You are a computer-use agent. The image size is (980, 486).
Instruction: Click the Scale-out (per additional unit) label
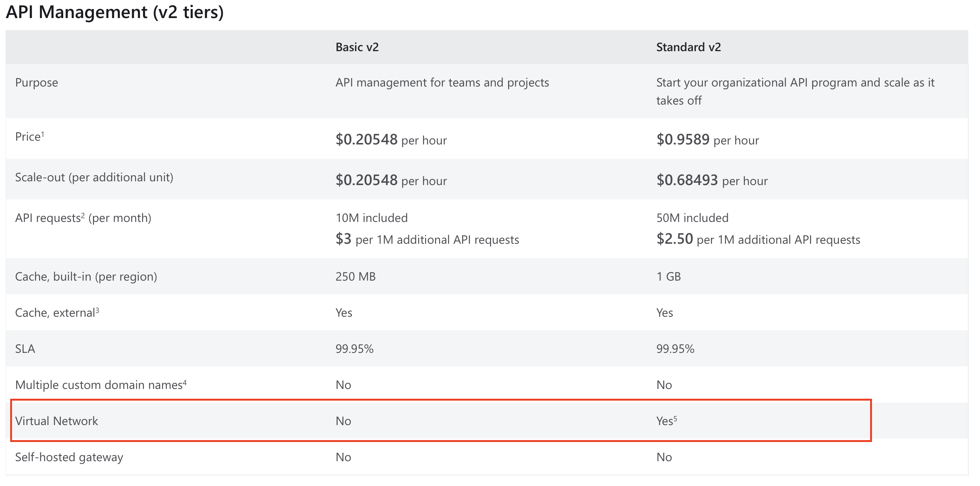point(94,177)
